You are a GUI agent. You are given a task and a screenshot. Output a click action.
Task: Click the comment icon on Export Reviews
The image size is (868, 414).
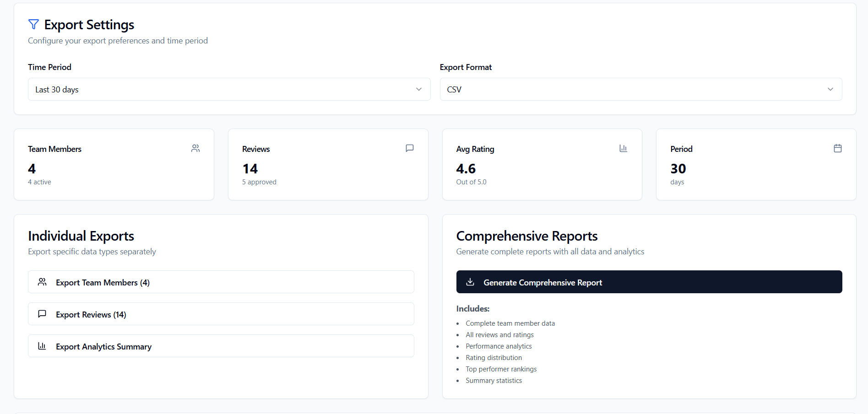click(42, 314)
